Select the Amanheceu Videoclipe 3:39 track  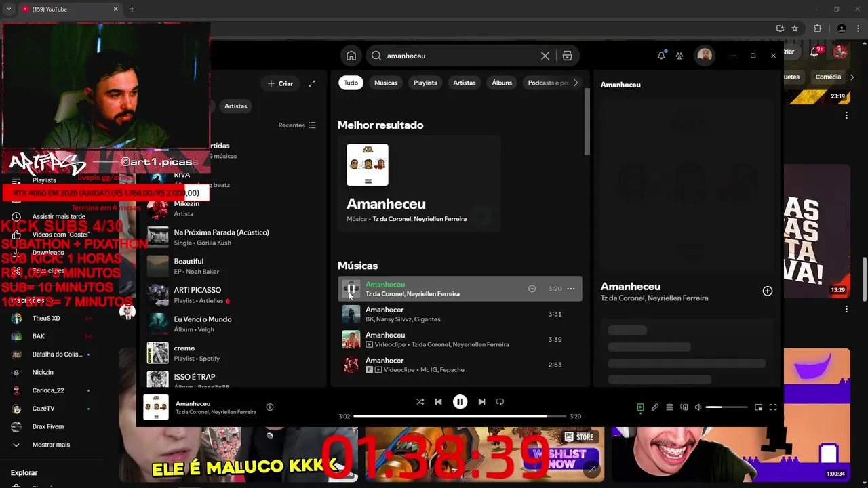[x=460, y=340]
